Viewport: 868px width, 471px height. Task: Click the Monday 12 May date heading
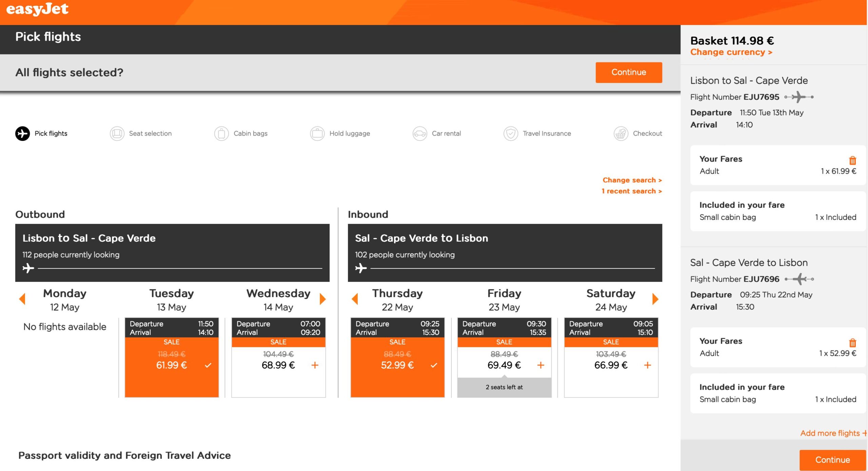point(65,300)
